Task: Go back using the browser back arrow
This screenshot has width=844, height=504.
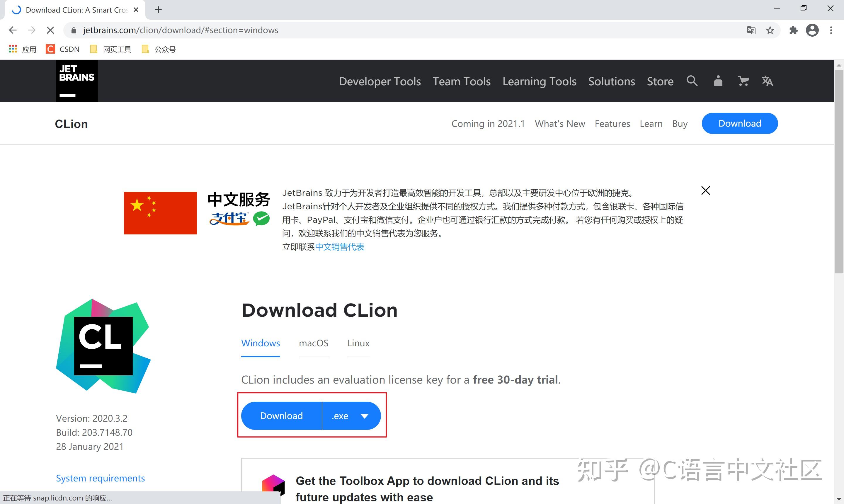Action: click(x=13, y=30)
